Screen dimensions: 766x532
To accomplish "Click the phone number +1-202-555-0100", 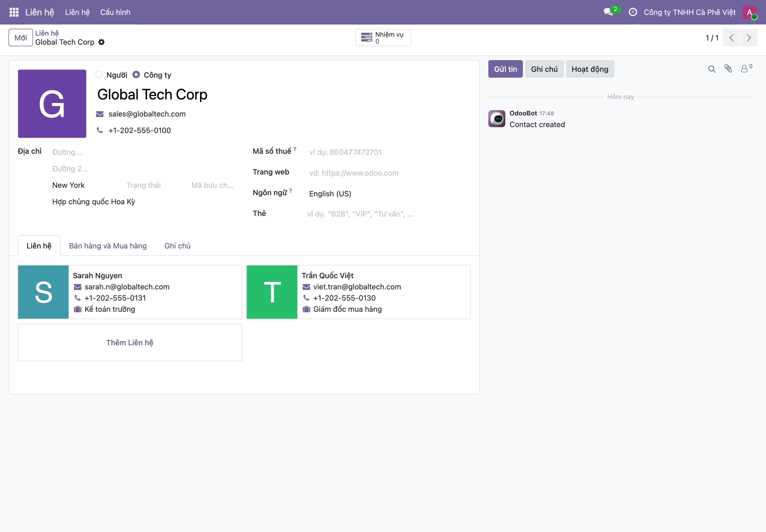I will 140,130.
